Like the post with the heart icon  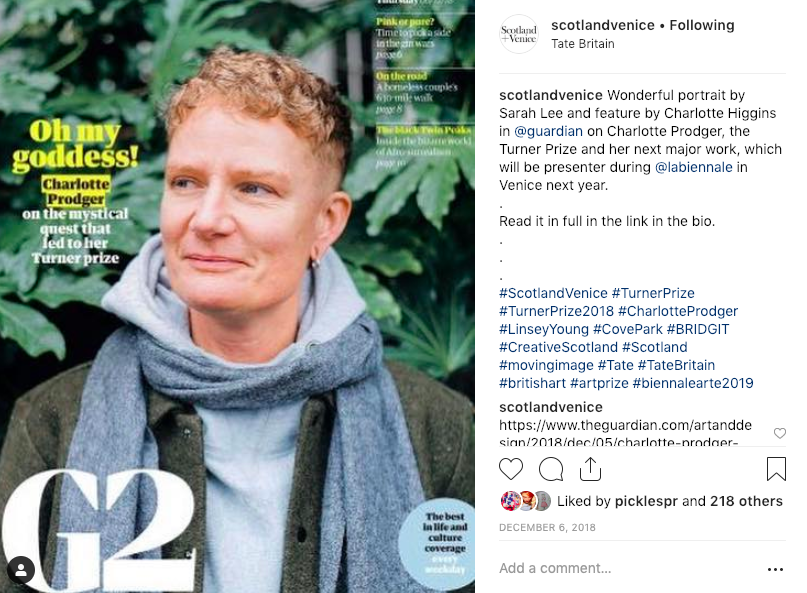511,469
